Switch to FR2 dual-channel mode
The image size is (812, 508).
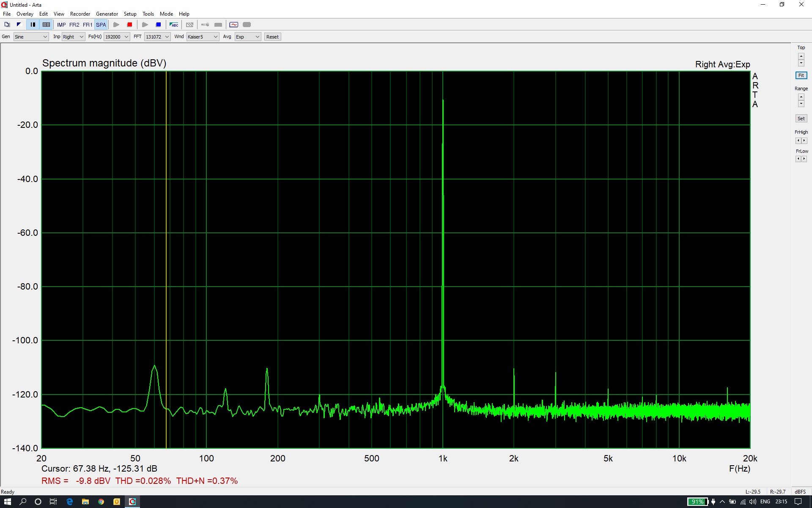click(74, 25)
